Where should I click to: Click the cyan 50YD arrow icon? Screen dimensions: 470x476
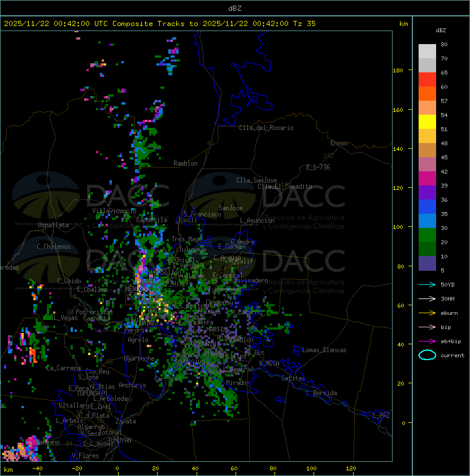(x=427, y=285)
